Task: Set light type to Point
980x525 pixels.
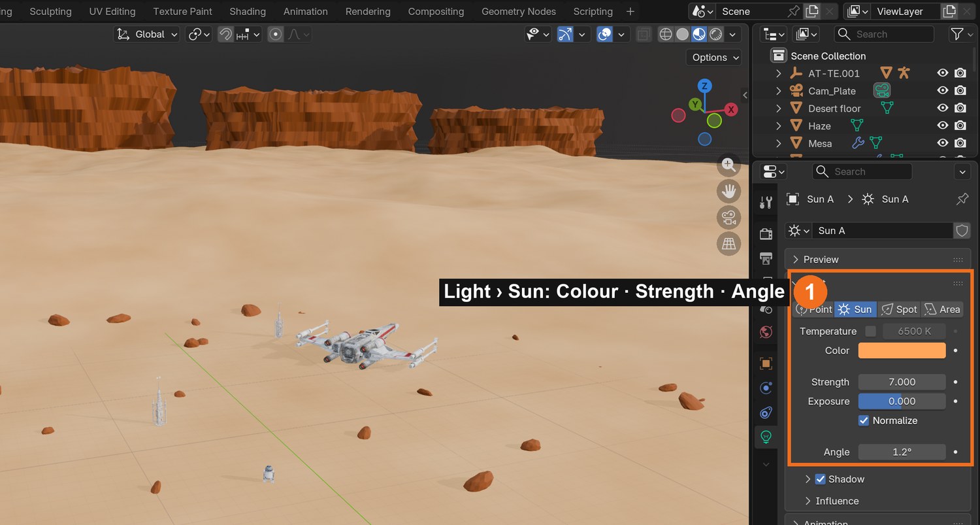Action: pos(813,309)
